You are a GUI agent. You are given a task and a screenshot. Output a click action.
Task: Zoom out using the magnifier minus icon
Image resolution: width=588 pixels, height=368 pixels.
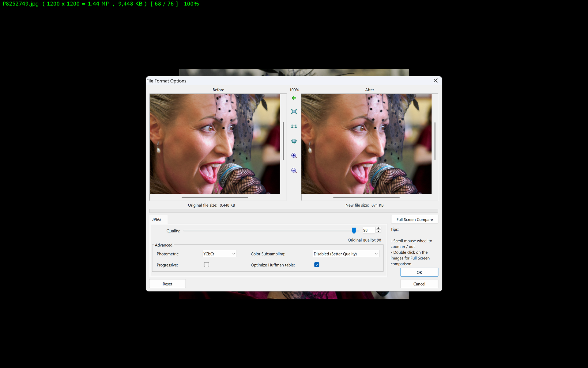294,170
